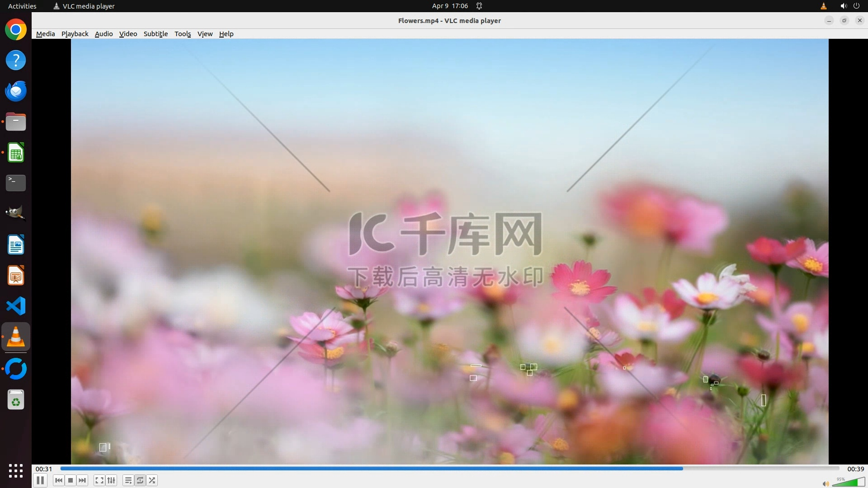Click remaining time label 00:39

click(855, 469)
